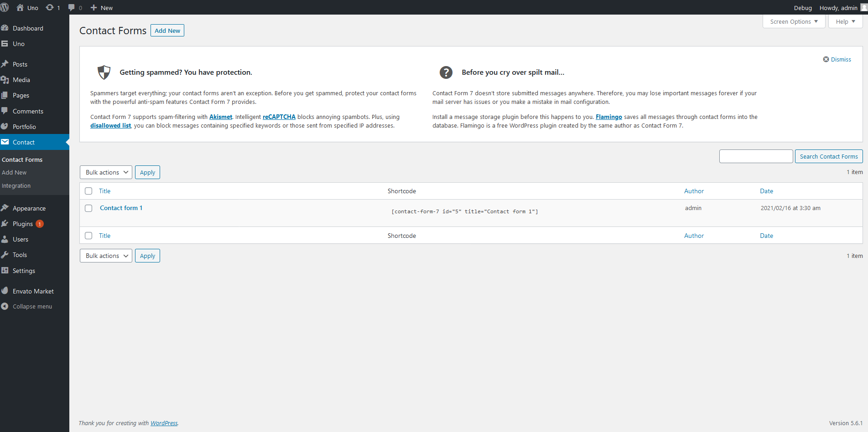Click the WordPress footer link

pyautogui.click(x=164, y=423)
